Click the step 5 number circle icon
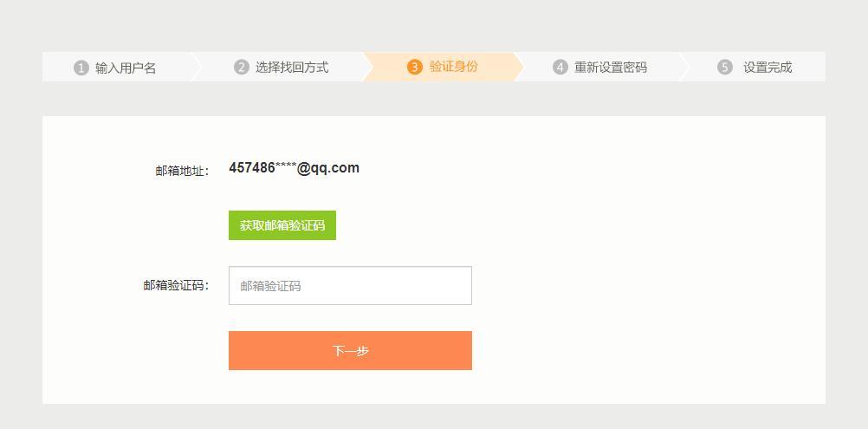 coord(724,68)
